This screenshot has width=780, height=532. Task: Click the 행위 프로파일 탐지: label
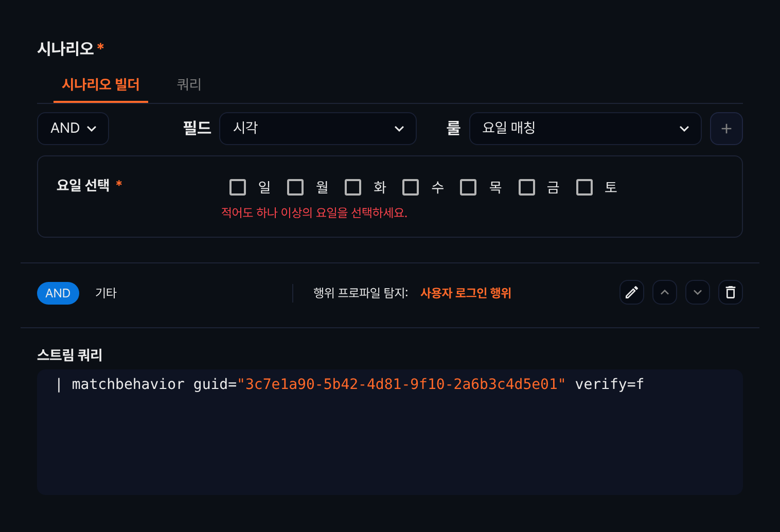(361, 293)
